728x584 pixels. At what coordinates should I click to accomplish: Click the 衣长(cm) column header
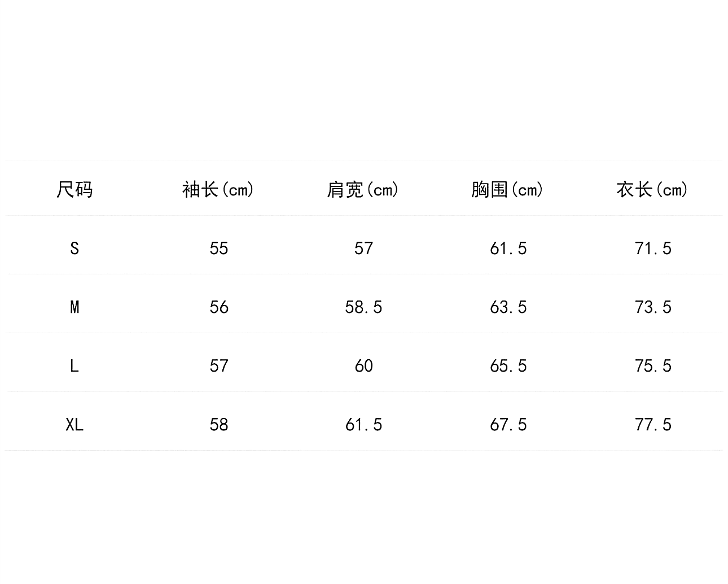652,189
